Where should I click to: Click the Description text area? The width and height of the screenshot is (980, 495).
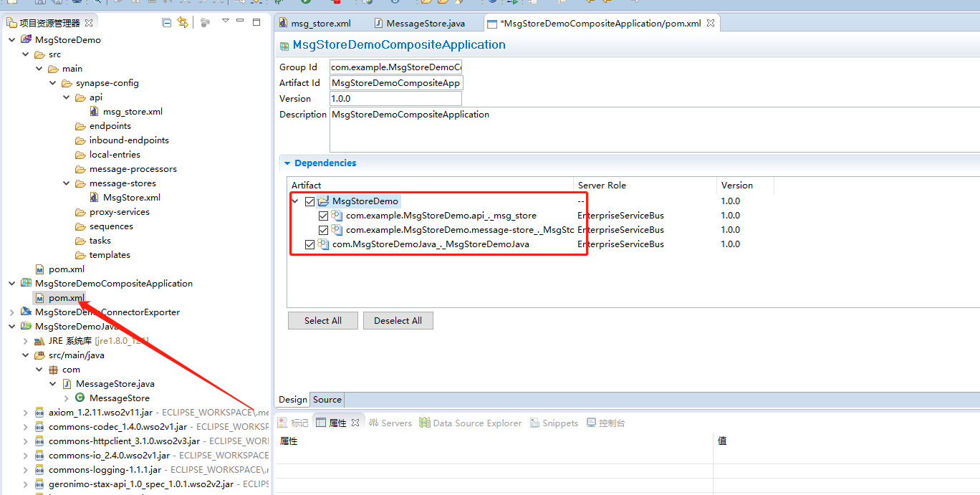655,129
